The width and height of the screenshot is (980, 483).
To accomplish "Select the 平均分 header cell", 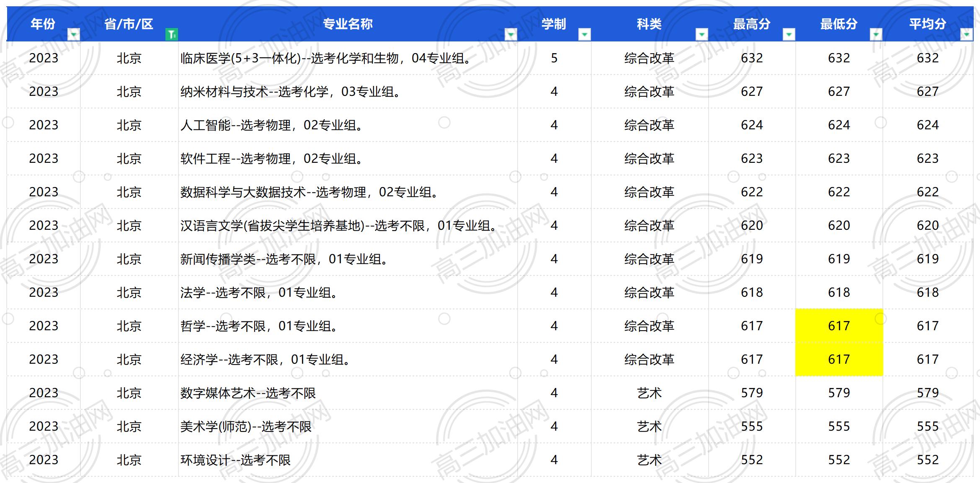I will tap(928, 24).
